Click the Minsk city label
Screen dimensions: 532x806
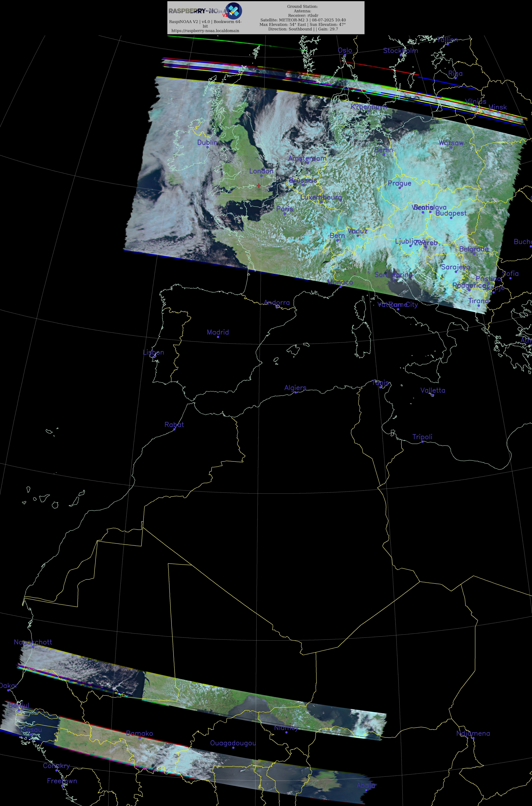pos(497,107)
